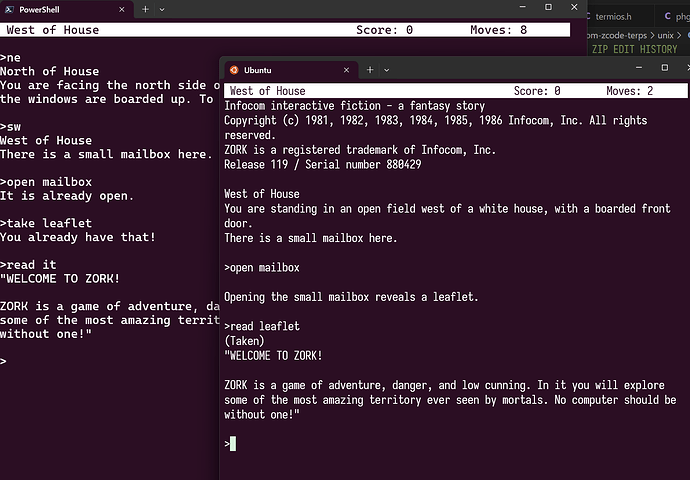Click '>open mailbox' command in Ubuntu window
This screenshot has height=480, width=690.
pos(262,267)
